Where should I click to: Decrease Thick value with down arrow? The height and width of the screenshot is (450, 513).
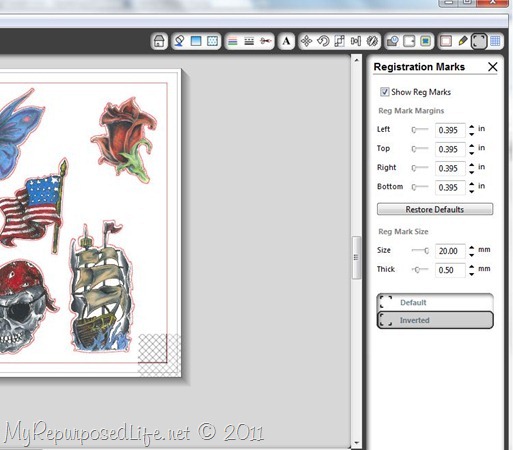coord(471,274)
